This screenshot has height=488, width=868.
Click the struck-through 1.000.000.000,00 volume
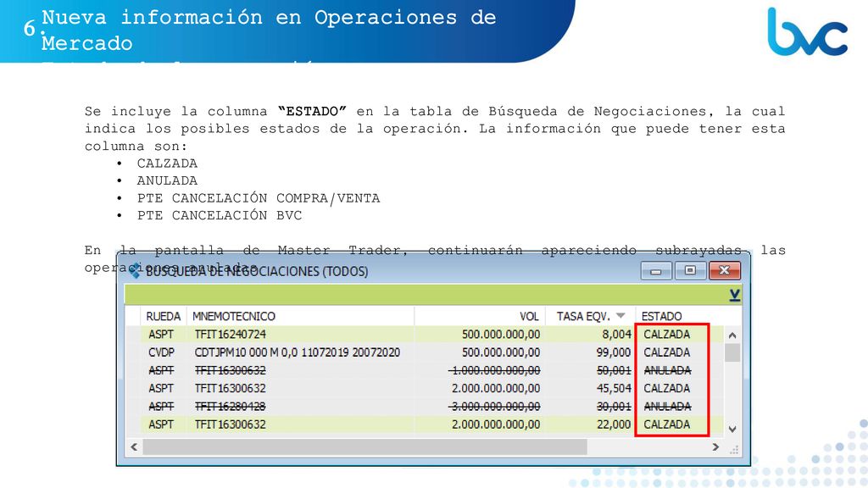(x=494, y=370)
